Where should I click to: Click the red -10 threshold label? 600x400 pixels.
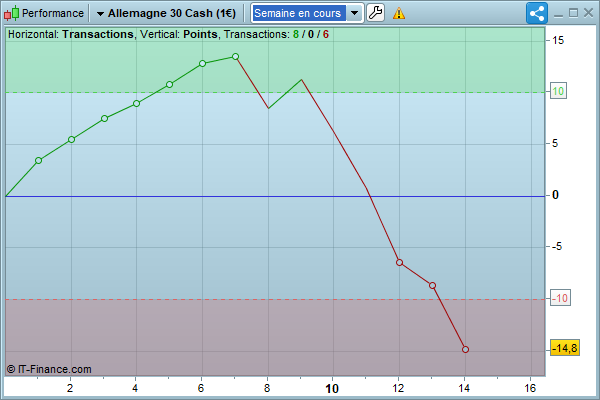point(561,298)
